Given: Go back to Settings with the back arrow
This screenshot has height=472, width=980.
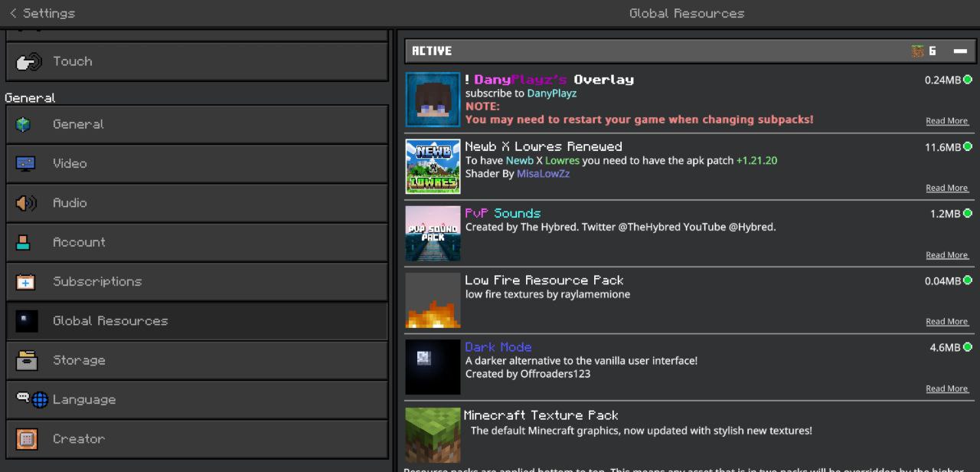Looking at the screenshot, I should 13,13.
